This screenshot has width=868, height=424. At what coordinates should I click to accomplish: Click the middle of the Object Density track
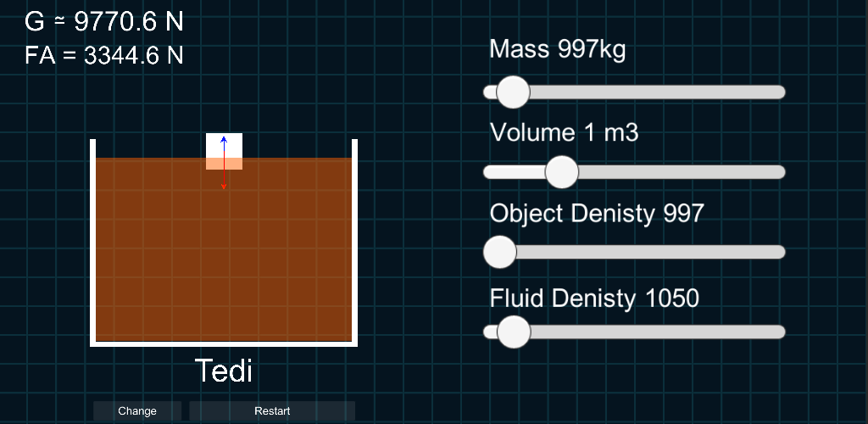click(x=634, y=252)
